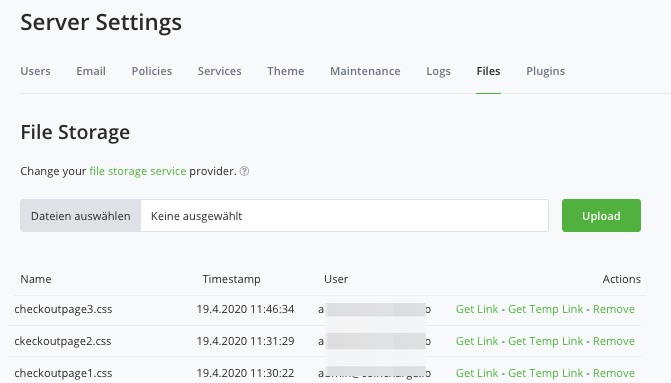Click the File Storage heading
The height and width of the screenshot is (383, 671).
[75, 132]
